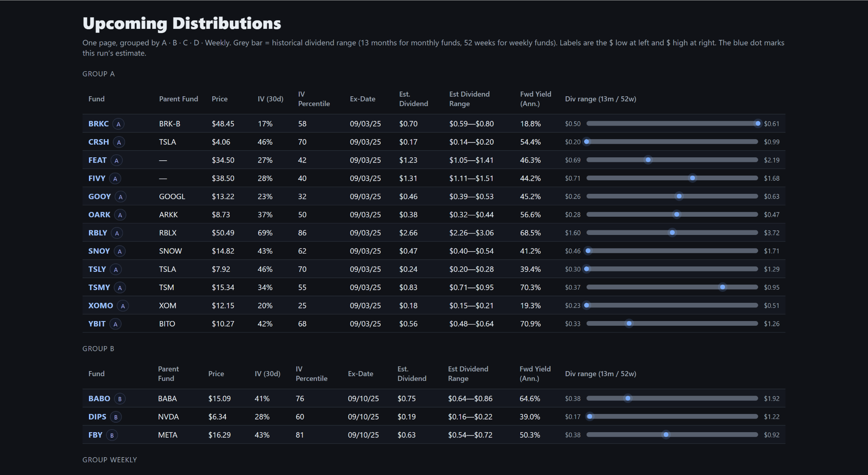
Task: Open the YBIT fund link
Action: pos(97,324)
